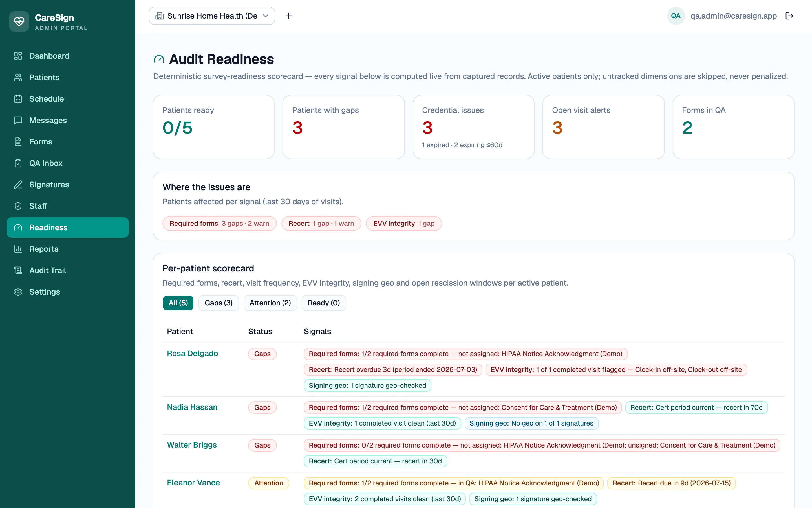Click the Dashboard grid icon in sidebar
The height and width of the screenshot is (508, 812).
pyautogui.click(x=18, y=56)
